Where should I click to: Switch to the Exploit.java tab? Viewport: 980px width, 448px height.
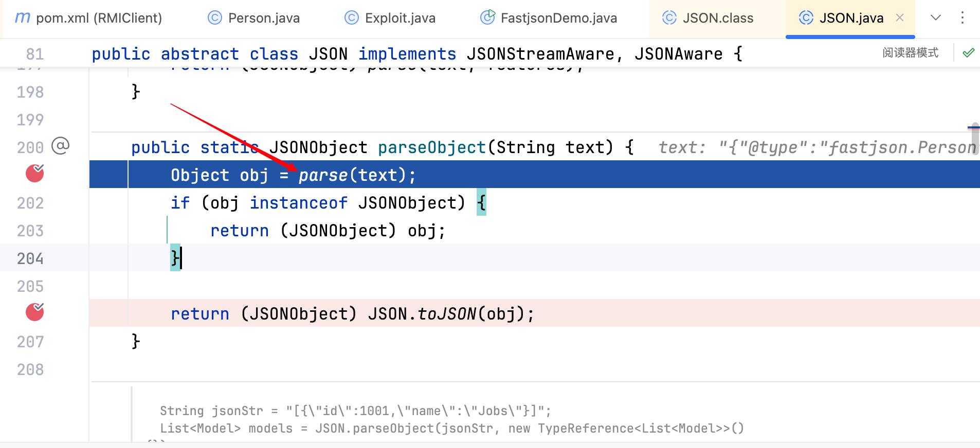390,18
